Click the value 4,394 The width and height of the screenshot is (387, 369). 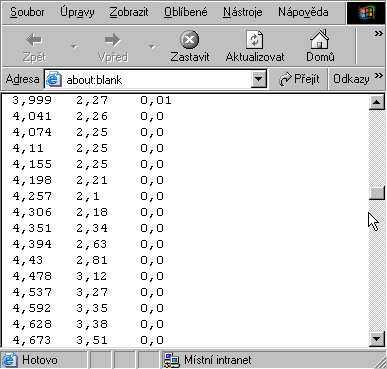coord(32,244)
